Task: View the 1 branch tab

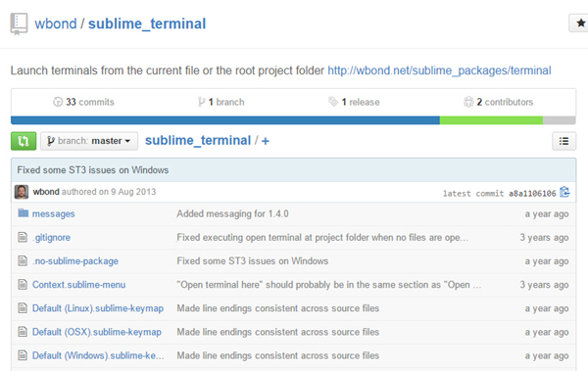Action: point(220,102)
